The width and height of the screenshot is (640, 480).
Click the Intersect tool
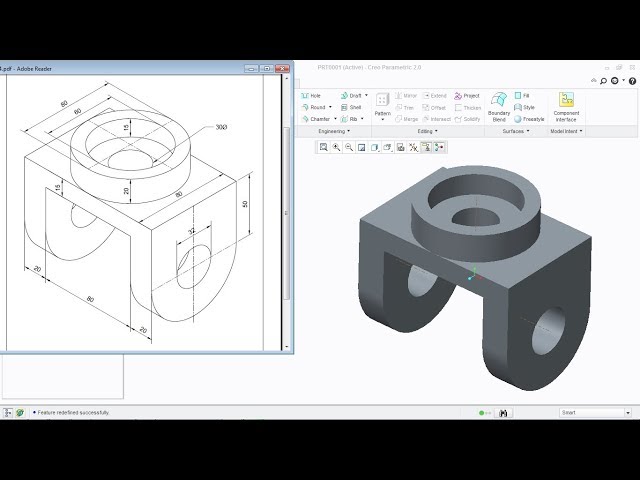point(437,119)
